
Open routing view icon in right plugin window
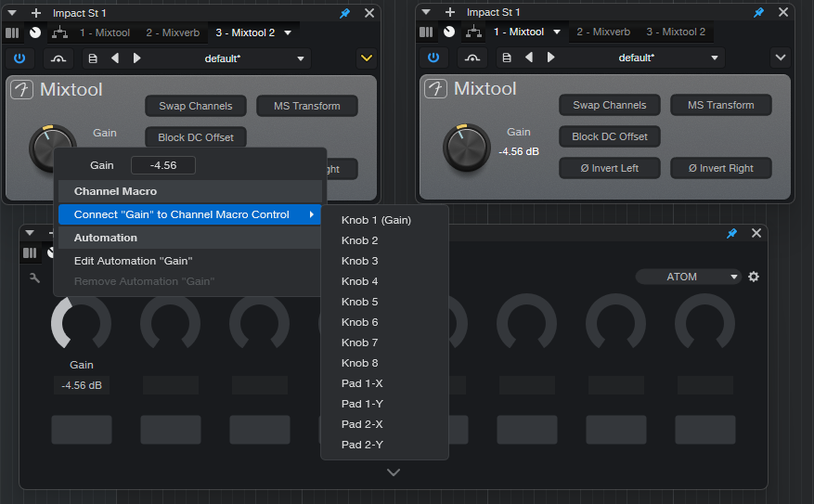473,32
